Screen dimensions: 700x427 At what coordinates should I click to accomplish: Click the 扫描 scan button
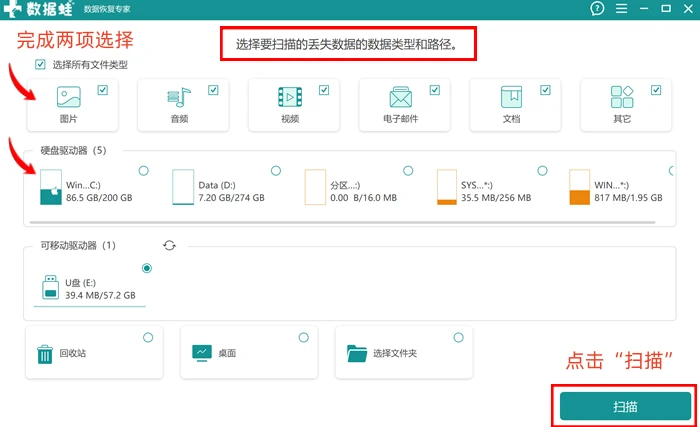click(625, 406)
